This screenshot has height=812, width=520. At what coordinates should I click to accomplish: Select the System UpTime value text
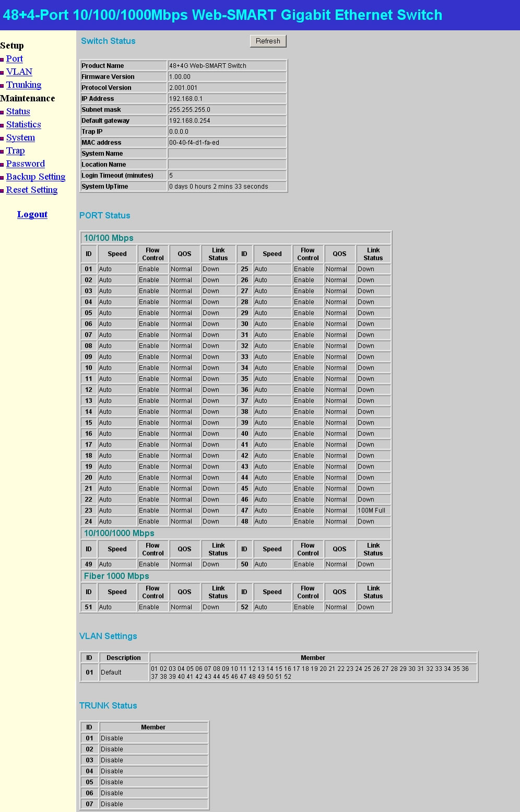click(219, 187)
